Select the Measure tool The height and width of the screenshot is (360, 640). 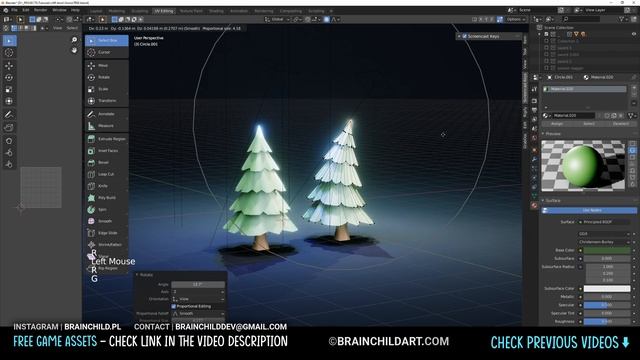107,126
